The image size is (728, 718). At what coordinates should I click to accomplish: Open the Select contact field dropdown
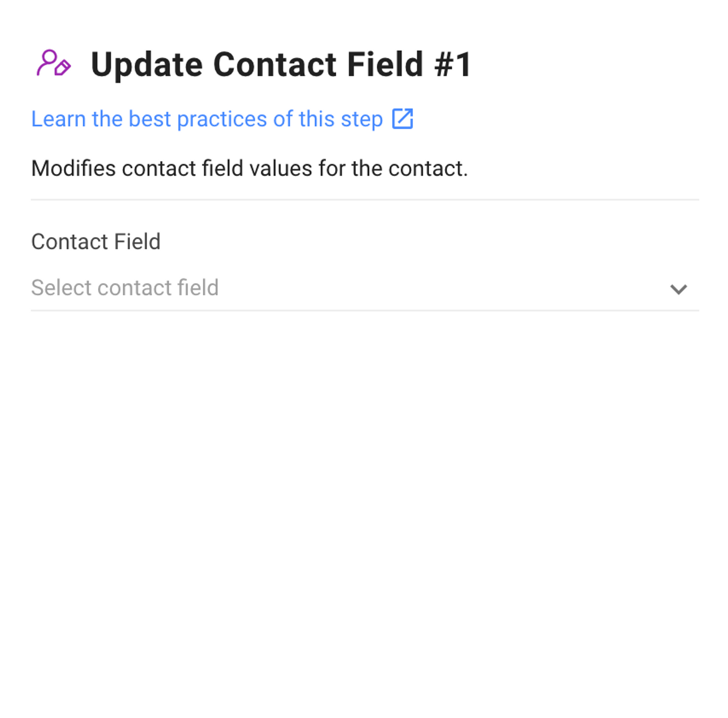(364, 288)
